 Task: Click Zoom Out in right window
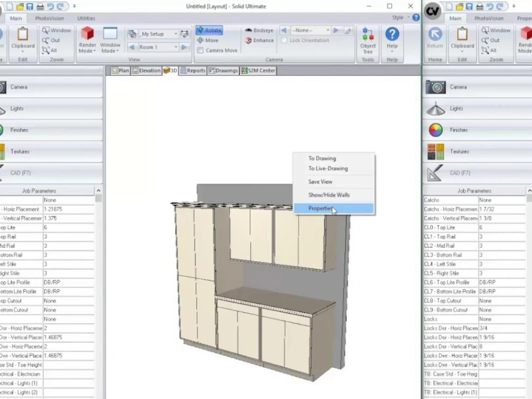[x=491, y=40]
